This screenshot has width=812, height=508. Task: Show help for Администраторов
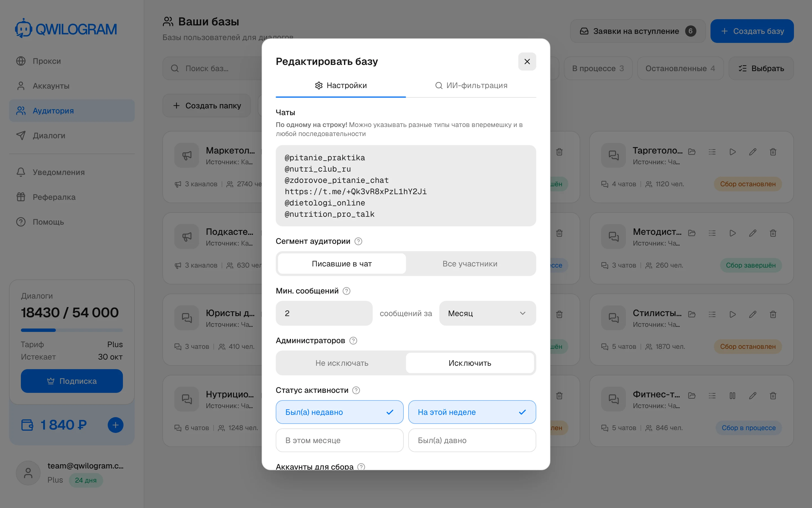click(353, 341)
